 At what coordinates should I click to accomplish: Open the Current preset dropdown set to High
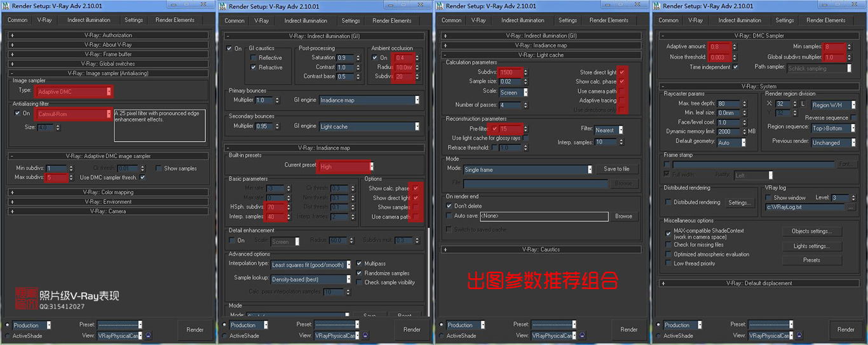(x=346, y=166)
